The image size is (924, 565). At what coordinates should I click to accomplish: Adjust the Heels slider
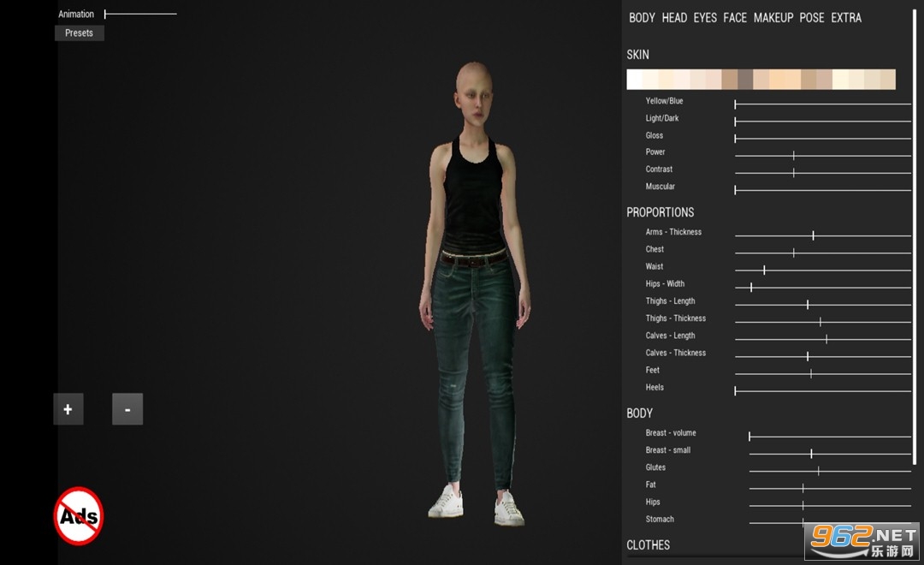[823, 390]
